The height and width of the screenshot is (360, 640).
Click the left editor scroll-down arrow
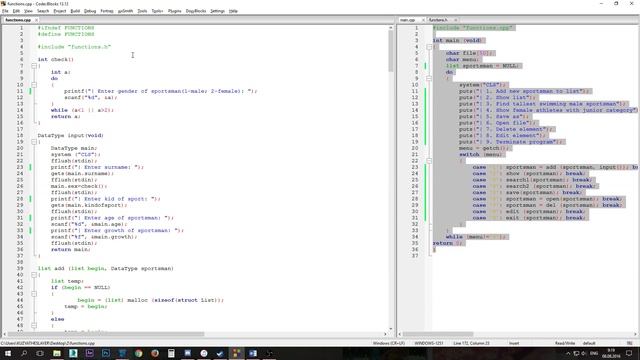(x=391, y=329)
